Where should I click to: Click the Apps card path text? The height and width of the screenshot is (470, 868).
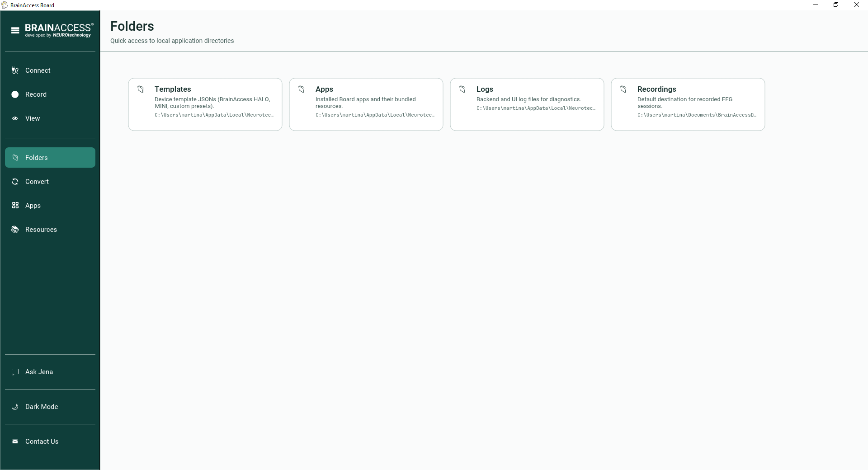point(375,115)
